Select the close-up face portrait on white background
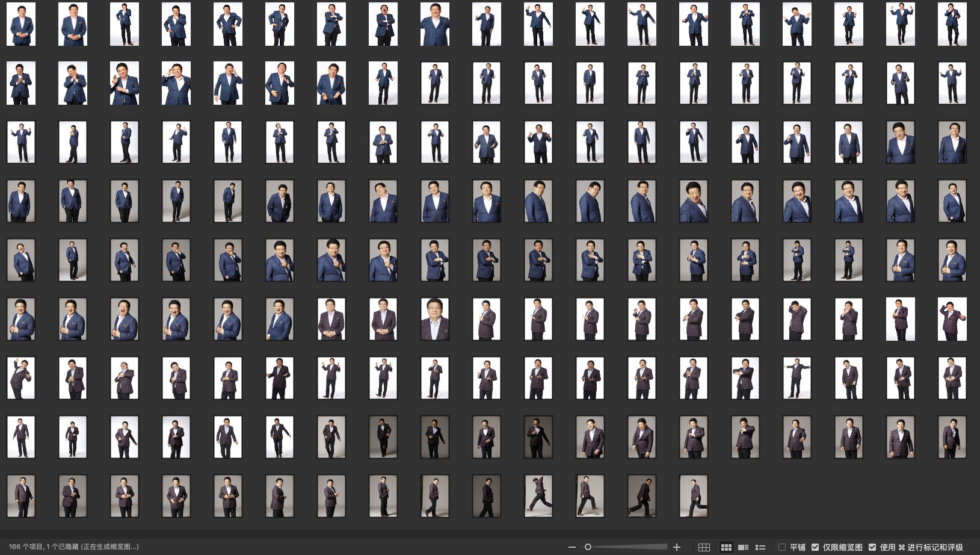 435,319
